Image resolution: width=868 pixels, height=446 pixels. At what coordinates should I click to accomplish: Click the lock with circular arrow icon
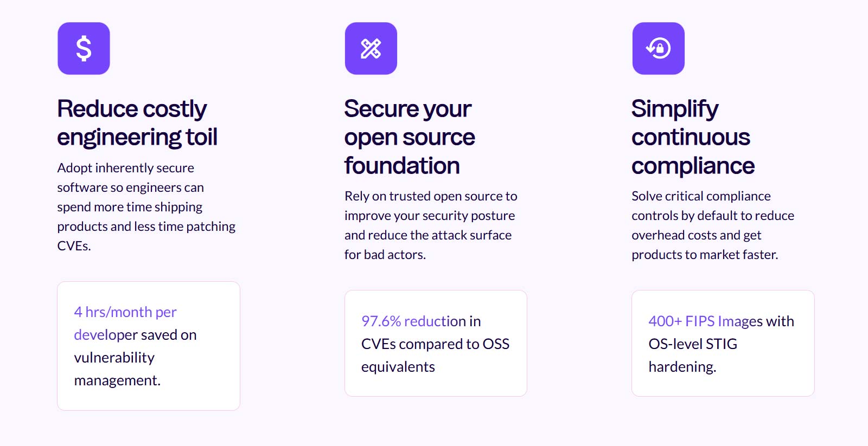tap(658, 48)
